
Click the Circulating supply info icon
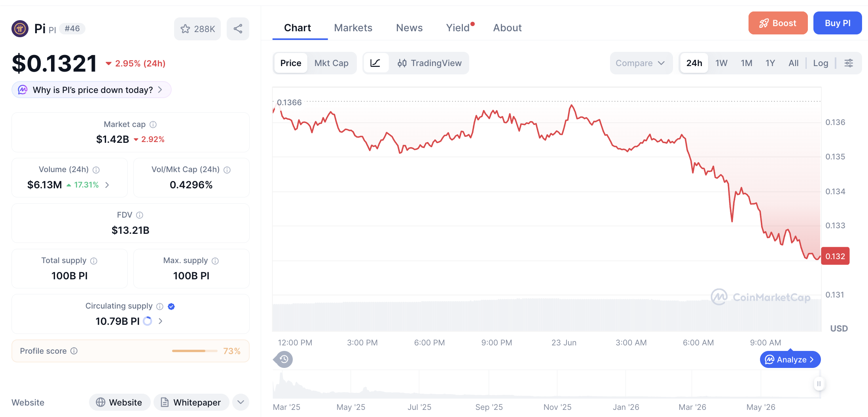(160, 306)
